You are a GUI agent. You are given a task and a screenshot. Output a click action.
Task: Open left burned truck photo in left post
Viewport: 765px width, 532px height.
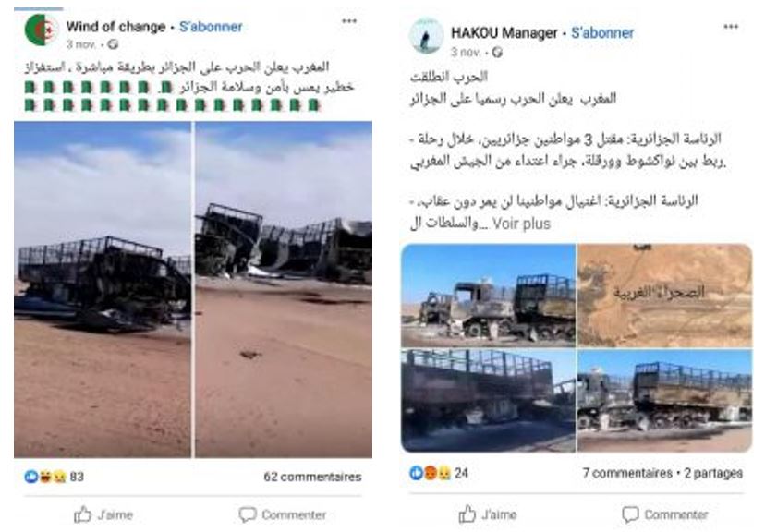tap(103, 290)
